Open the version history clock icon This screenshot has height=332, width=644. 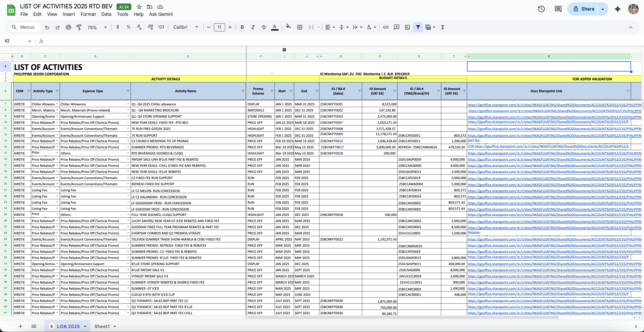[x=541, y=9]
